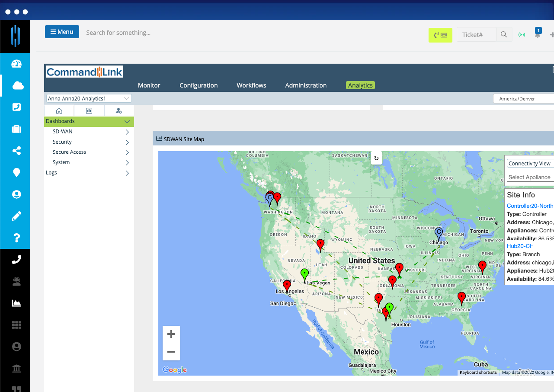Viewport: 554px width, 392px height.
Task: Expand the SD-WAN dashboard chevron
Action: click(x=127, y=131)
